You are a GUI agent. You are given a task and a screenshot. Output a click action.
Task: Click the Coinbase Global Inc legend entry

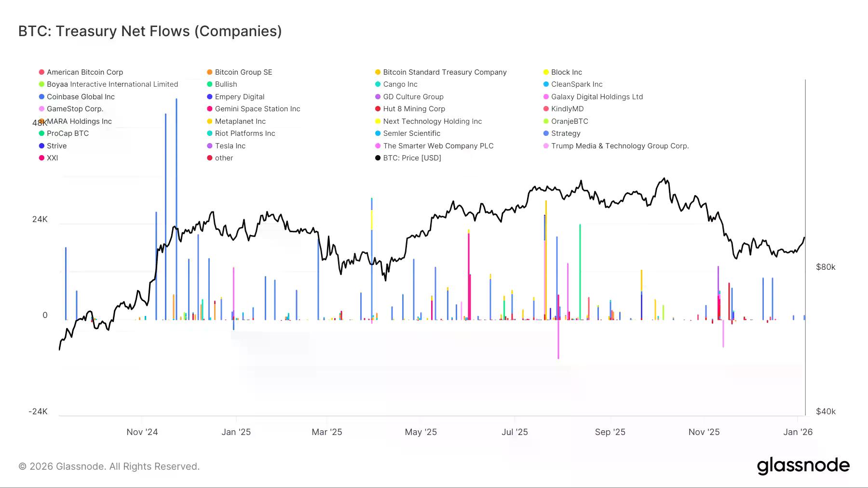click(81, 97)
